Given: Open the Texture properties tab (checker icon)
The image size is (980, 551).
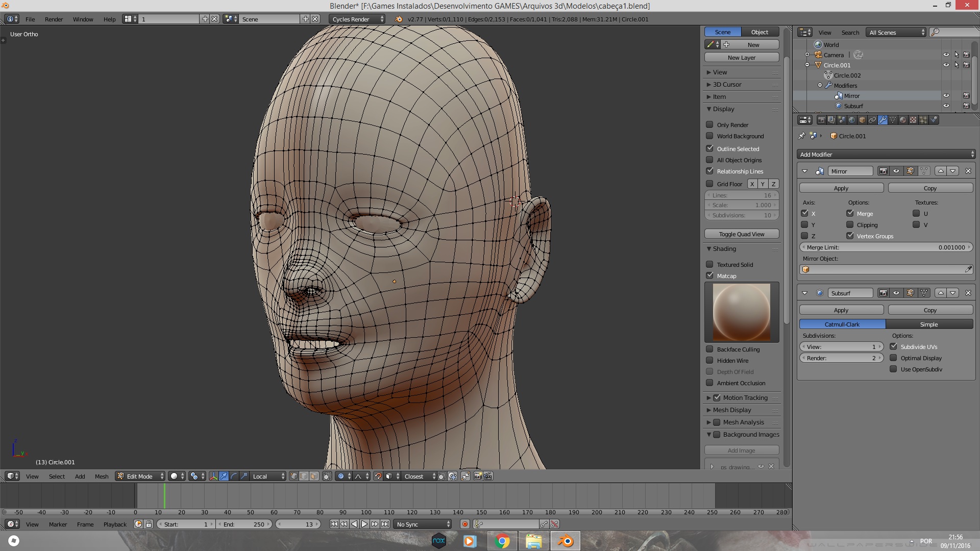Looking at the screenshot, I should tap(913, 120).
